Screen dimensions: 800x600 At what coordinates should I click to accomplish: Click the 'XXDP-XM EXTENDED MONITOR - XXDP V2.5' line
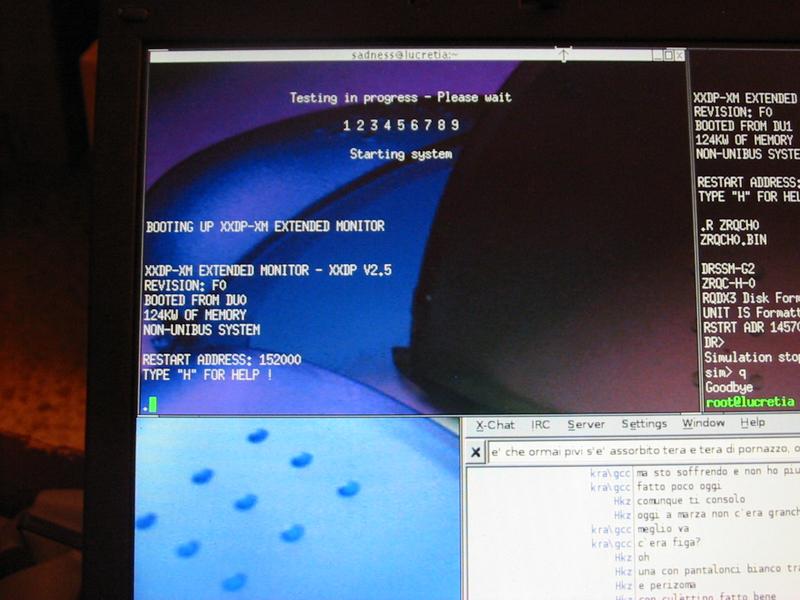click(x=268, y=270)
